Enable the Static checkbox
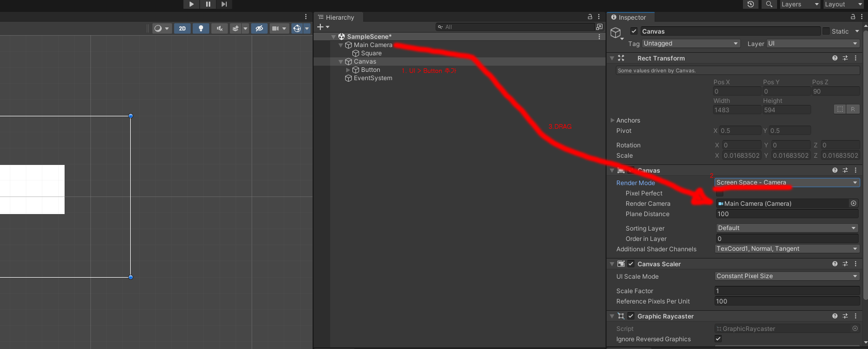Screen dimensions: 868x349 826,31
